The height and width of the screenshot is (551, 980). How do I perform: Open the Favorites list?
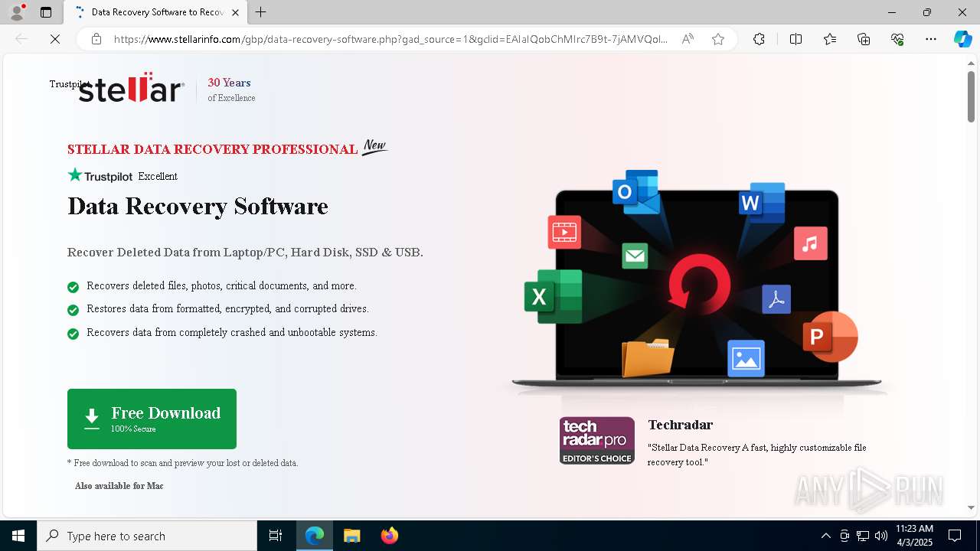(x=830, y=39)
